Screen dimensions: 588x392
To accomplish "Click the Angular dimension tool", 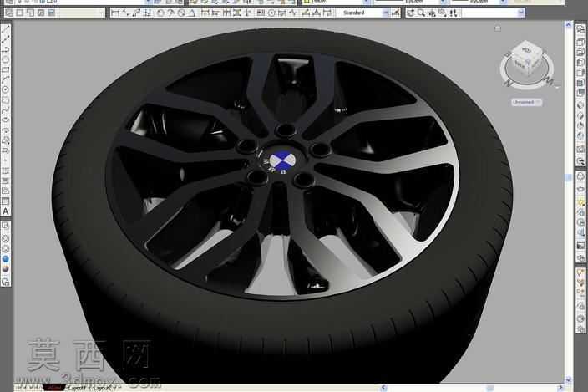I will 192,13.
